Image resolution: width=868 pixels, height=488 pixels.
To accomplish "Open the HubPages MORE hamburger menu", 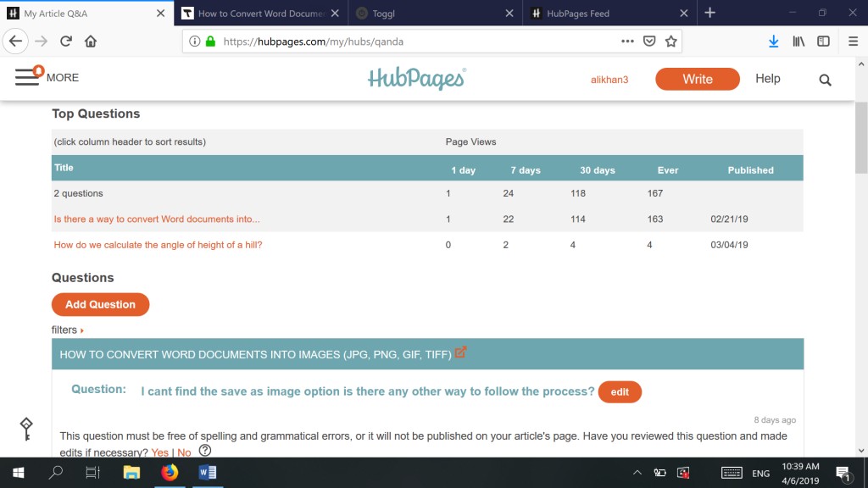I will coord(47,77).
